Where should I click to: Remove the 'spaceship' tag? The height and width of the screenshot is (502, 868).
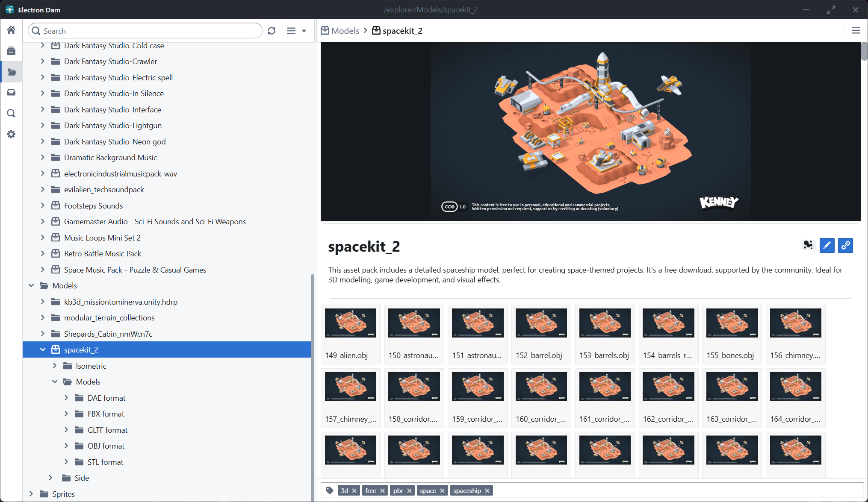pos(487,490)
